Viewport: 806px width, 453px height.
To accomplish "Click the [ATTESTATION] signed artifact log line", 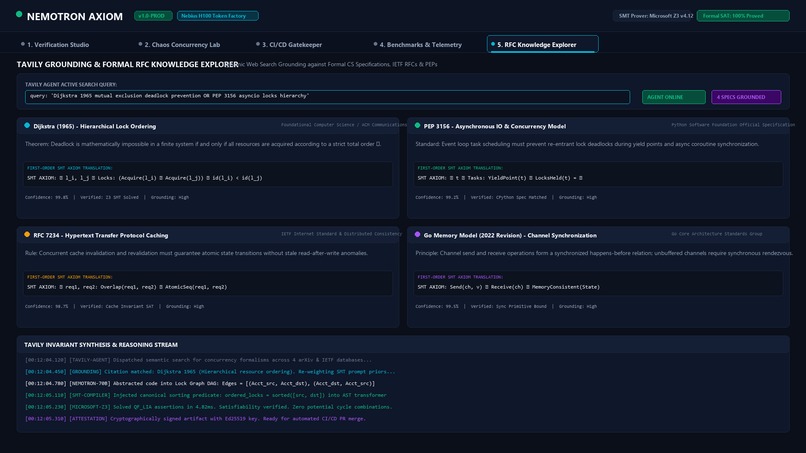I will [x=195, y=419].
